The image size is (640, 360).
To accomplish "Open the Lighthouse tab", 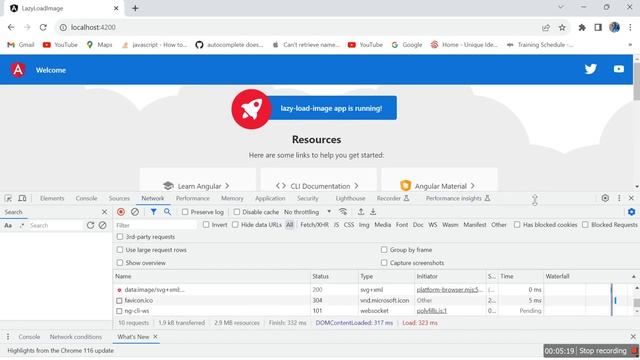I will point(351,198).
